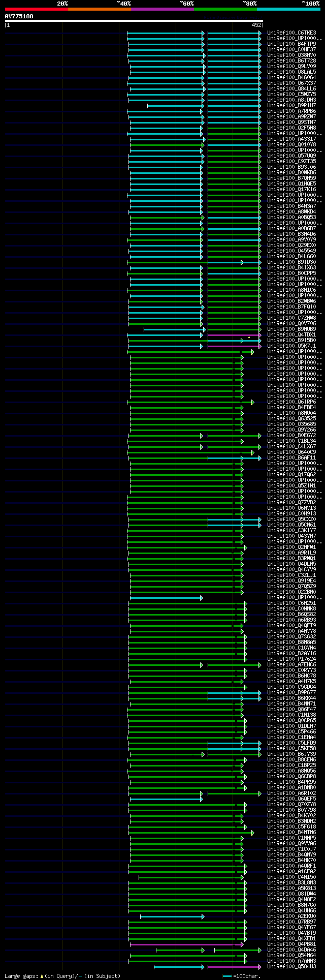Click the purple ~60% identity color segment

(x=162, y=9)
